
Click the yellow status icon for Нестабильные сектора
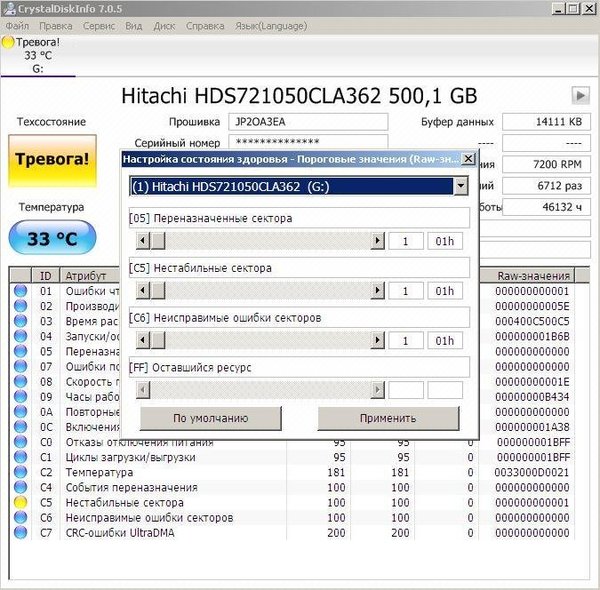point(21,502)
